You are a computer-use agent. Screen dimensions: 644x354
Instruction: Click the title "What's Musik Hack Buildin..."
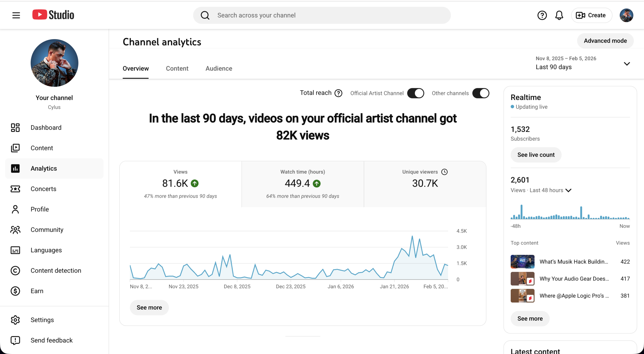point(574,262)
